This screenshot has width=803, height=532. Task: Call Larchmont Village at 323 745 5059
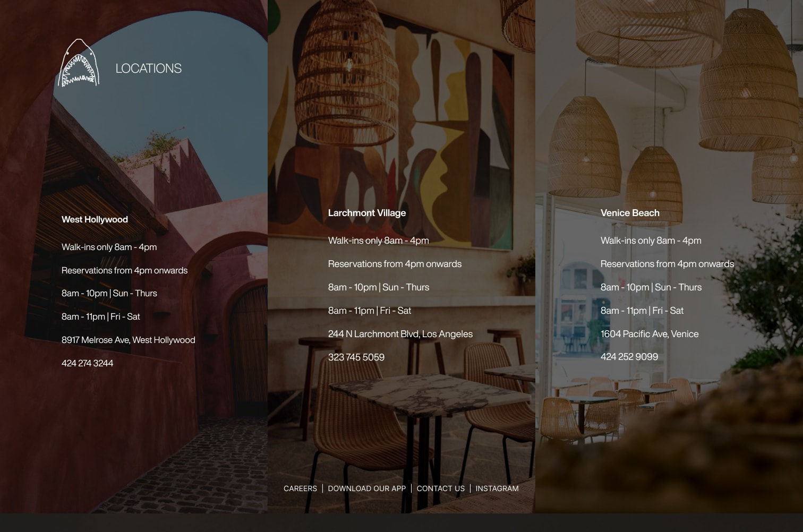tap(356, 357)
